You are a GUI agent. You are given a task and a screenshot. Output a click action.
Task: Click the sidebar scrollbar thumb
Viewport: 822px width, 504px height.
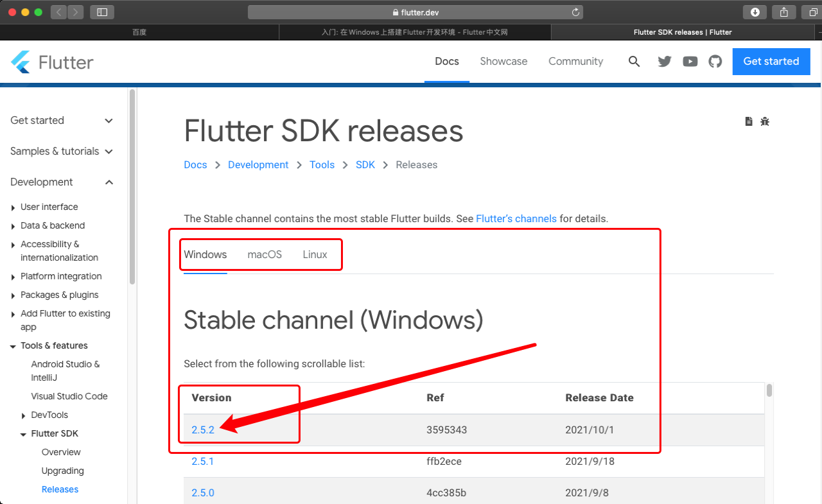tap(132, 186)
